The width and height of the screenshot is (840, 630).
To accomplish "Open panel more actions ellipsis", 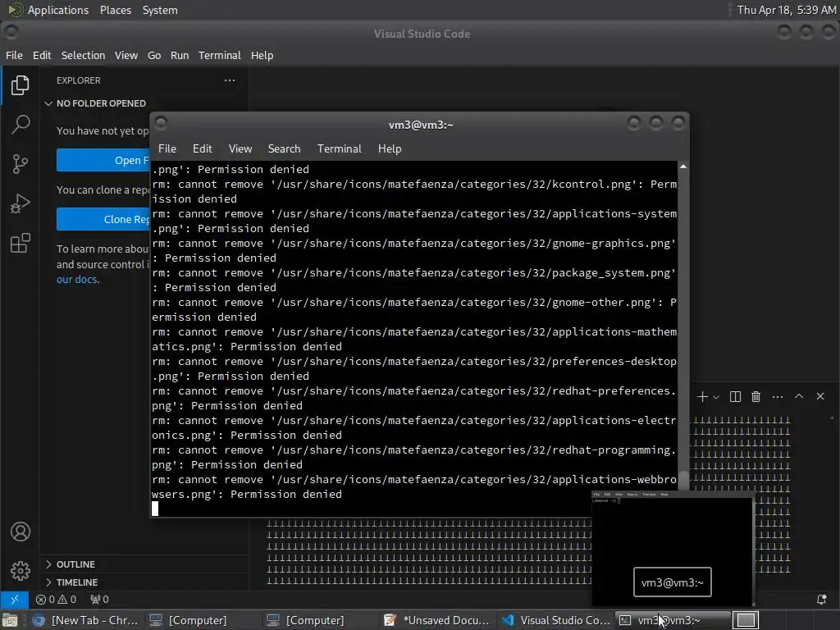I will pyautogui.click(x=778, y=396).
